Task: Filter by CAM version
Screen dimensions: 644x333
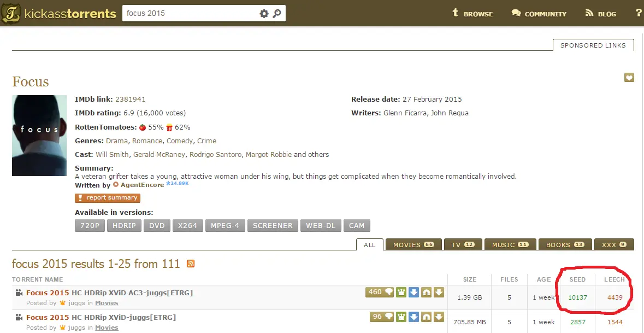Action: (357, 226)
